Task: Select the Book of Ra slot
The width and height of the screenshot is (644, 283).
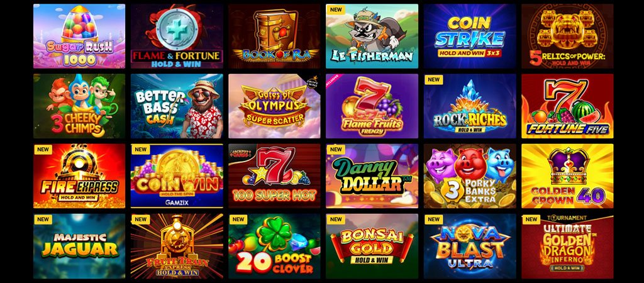Action: pos(274,36)
